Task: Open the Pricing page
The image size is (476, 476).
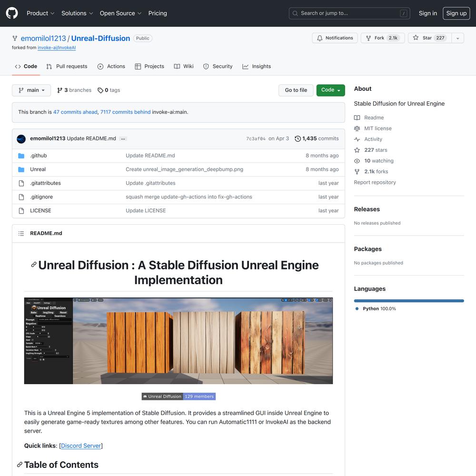Action: click(x=158, y=13)
